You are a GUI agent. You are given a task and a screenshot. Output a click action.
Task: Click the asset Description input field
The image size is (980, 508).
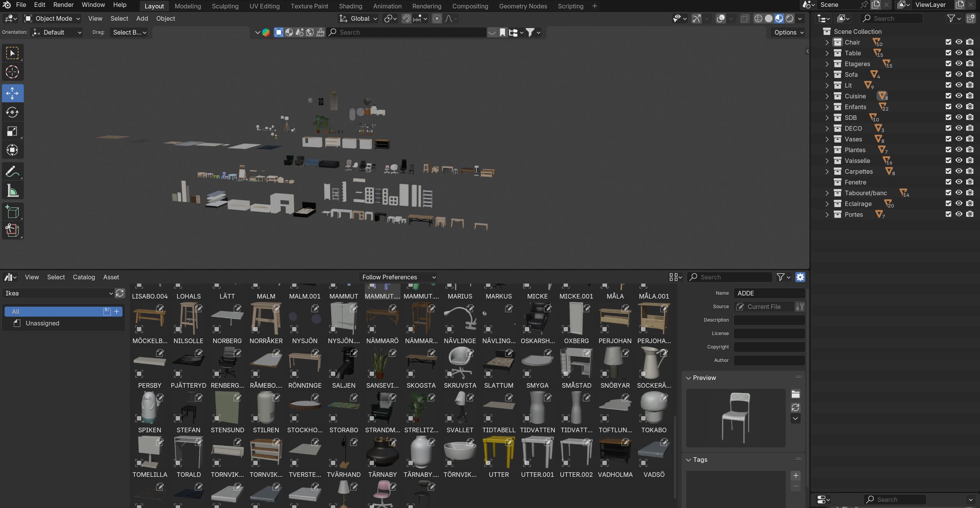coord(769,320)
